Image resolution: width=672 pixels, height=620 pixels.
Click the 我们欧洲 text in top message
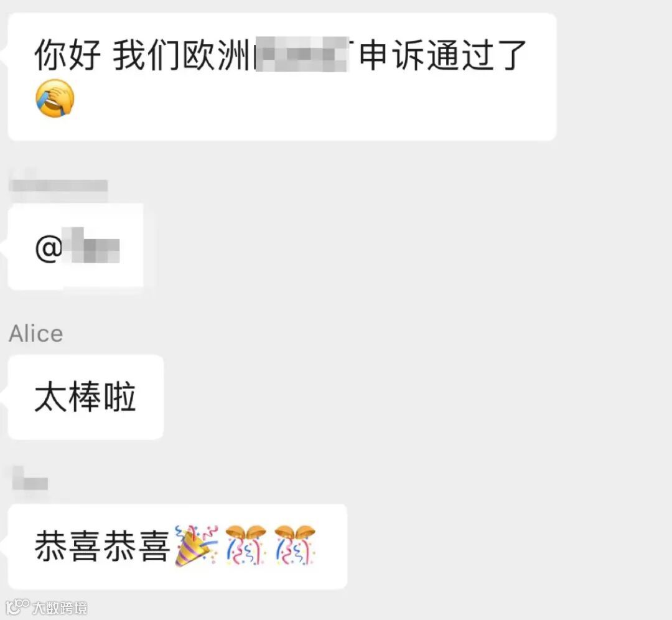pos(181,54)
